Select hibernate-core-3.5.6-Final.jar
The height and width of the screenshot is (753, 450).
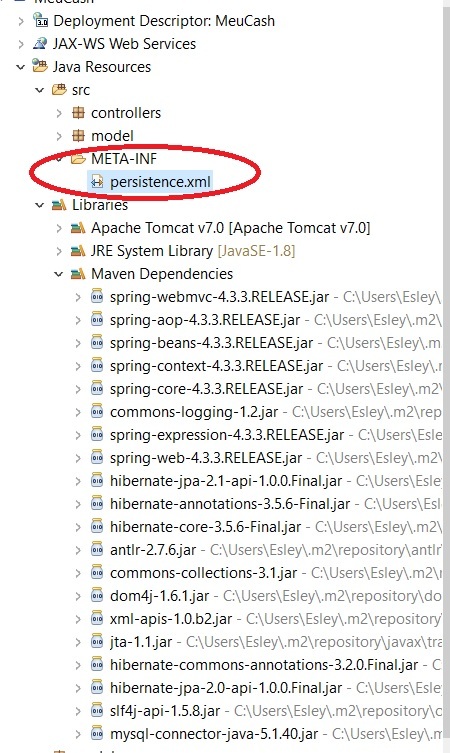pyautogui.click(x=206, y=527)
